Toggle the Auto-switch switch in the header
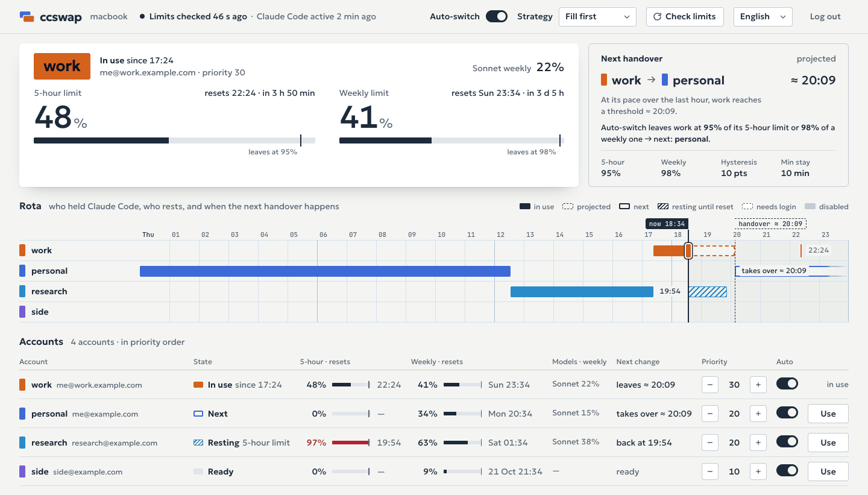 click(x=497, y=17)
